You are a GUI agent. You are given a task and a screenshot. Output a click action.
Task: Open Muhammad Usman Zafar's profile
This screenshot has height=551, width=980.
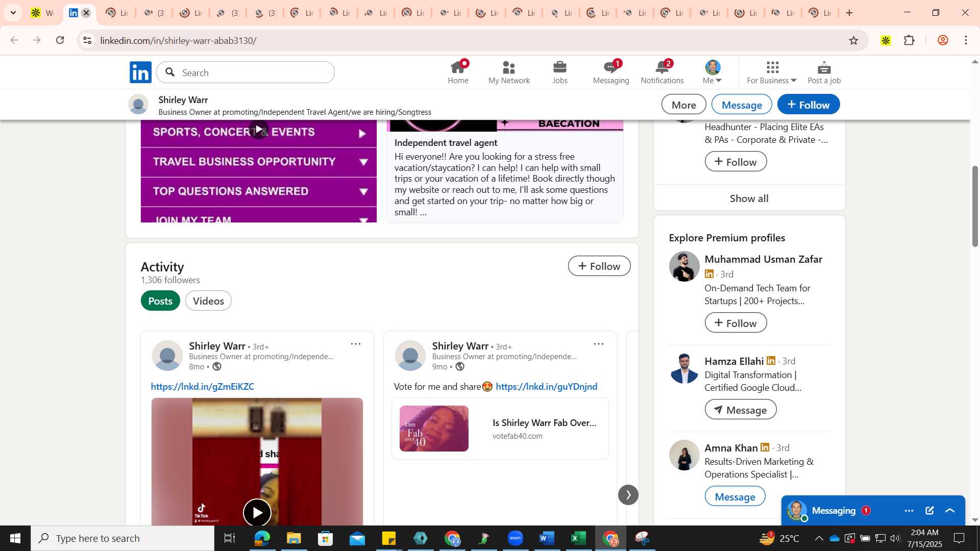click(x=763, y=259)
